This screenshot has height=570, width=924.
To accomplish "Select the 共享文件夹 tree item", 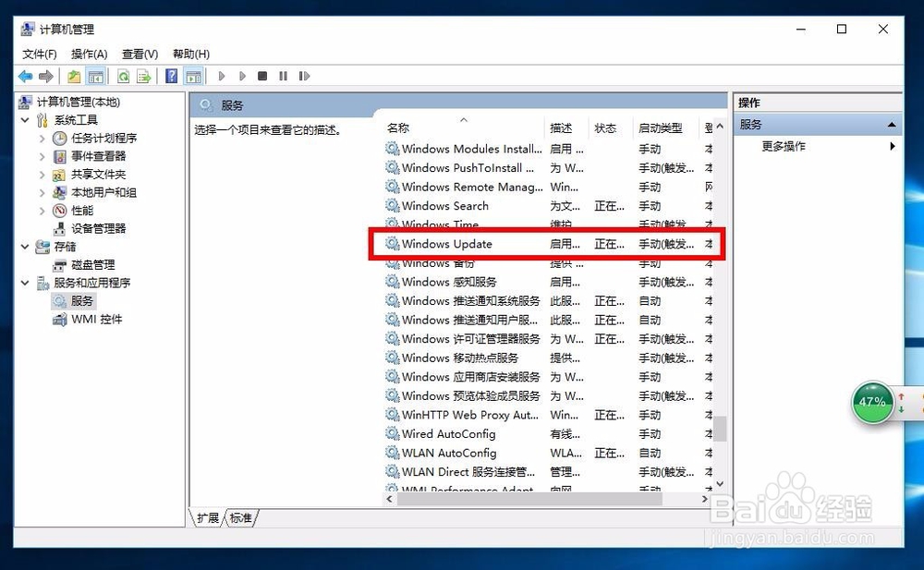I will (99, 175).
